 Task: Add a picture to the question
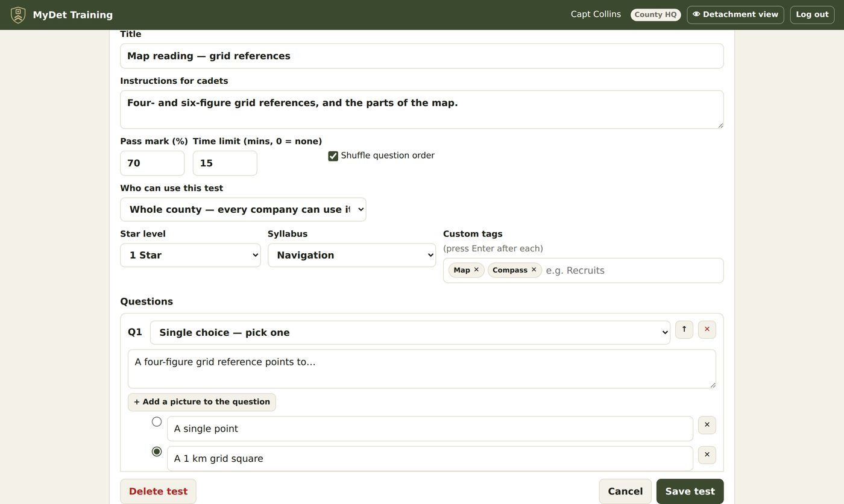point(202,402)
